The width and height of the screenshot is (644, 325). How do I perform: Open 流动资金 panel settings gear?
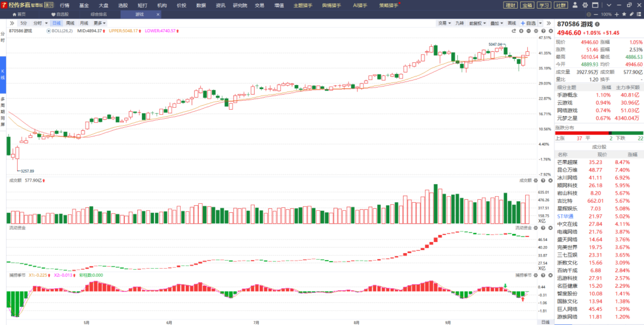[536, 228]
